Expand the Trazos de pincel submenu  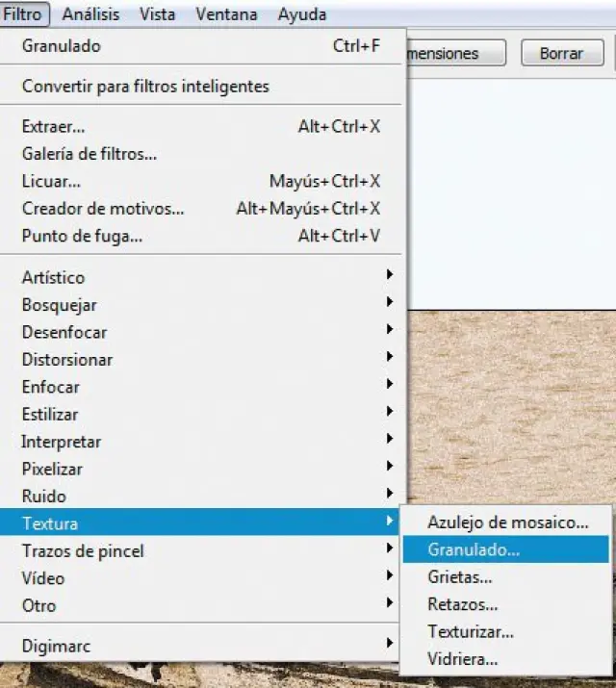tap(83, 551)
